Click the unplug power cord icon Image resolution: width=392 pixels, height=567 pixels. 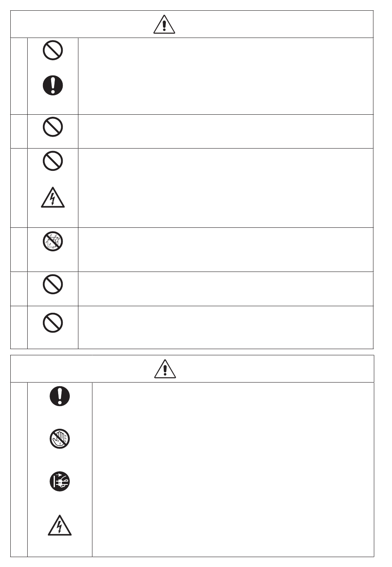tap(60, 482)
